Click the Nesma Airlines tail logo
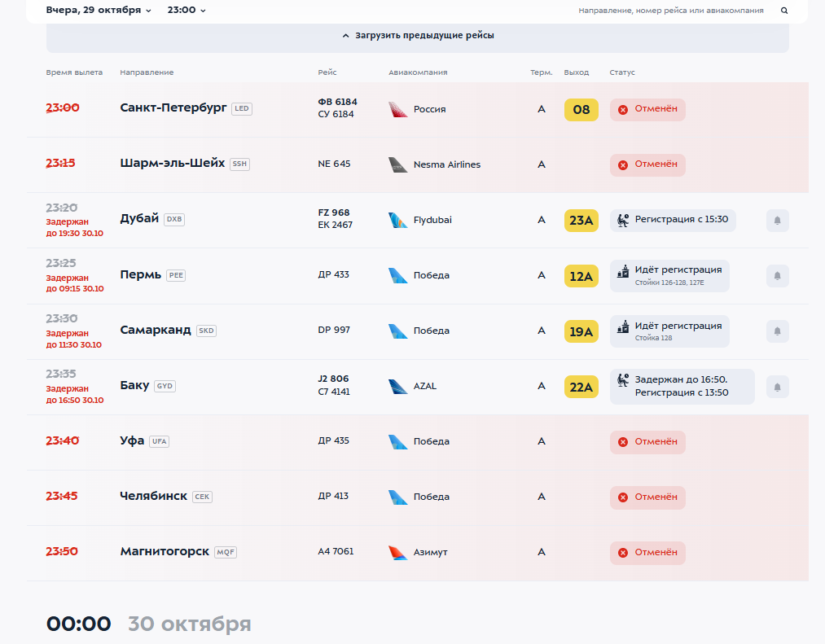 (x=397, y=164)
